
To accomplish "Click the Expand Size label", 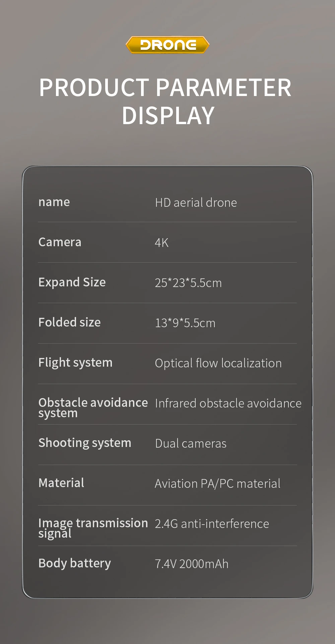I will [72, 282].
